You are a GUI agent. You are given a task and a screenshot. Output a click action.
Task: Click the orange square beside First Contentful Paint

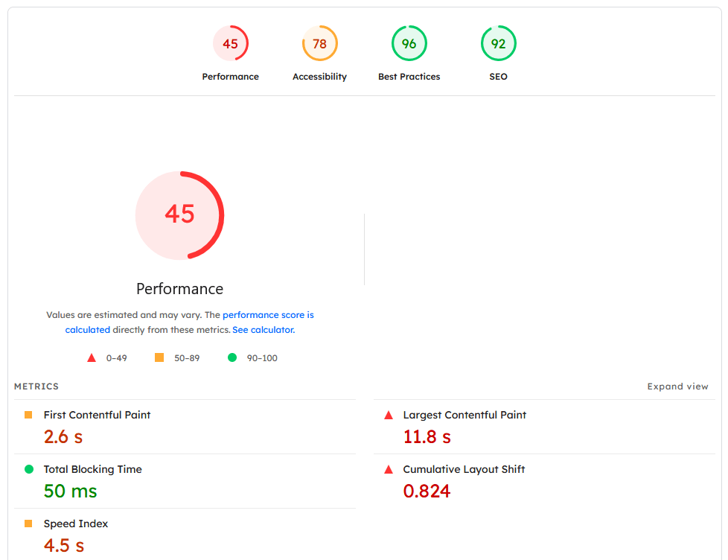pos(29,415)
